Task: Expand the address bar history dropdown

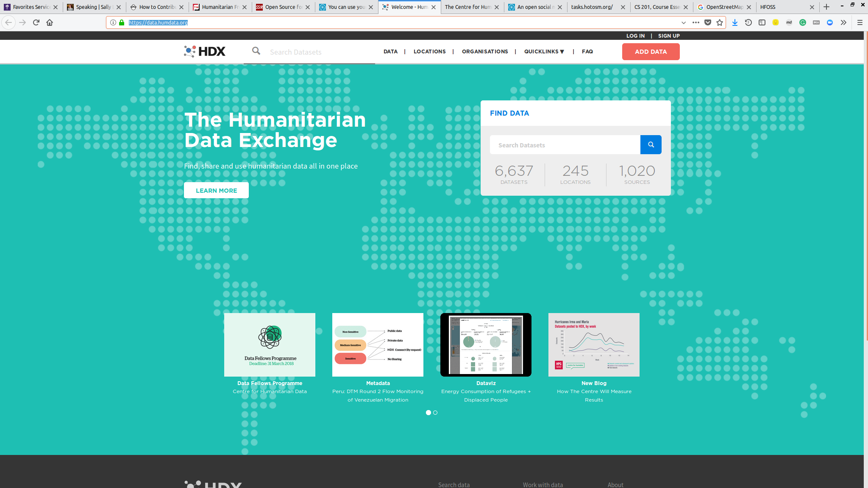Action: (684, 22)
